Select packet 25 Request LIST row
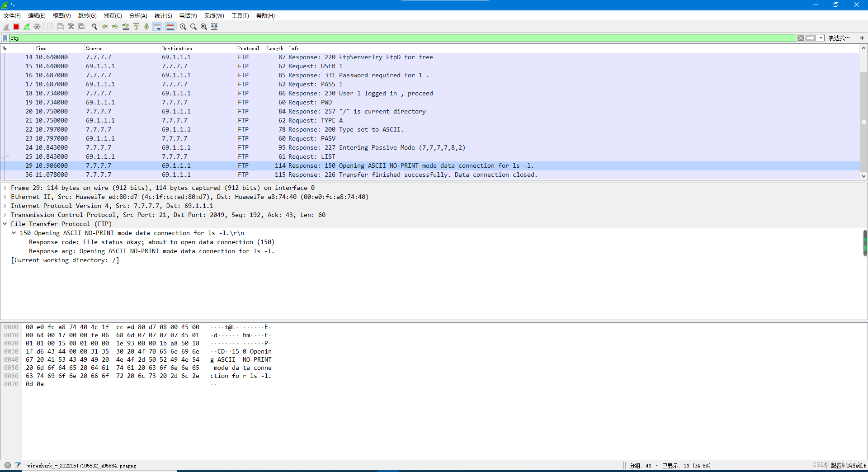 point(429,156)
